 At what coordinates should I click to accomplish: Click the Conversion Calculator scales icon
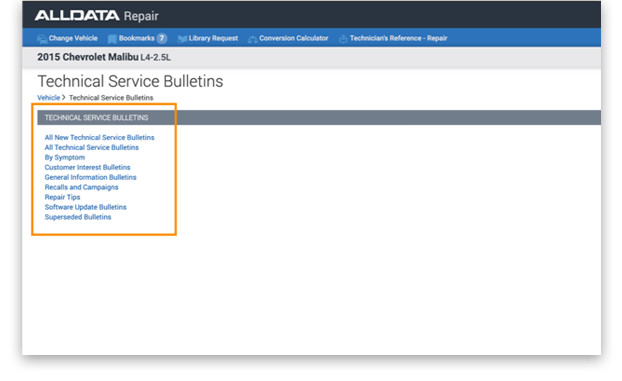[252, 39]
